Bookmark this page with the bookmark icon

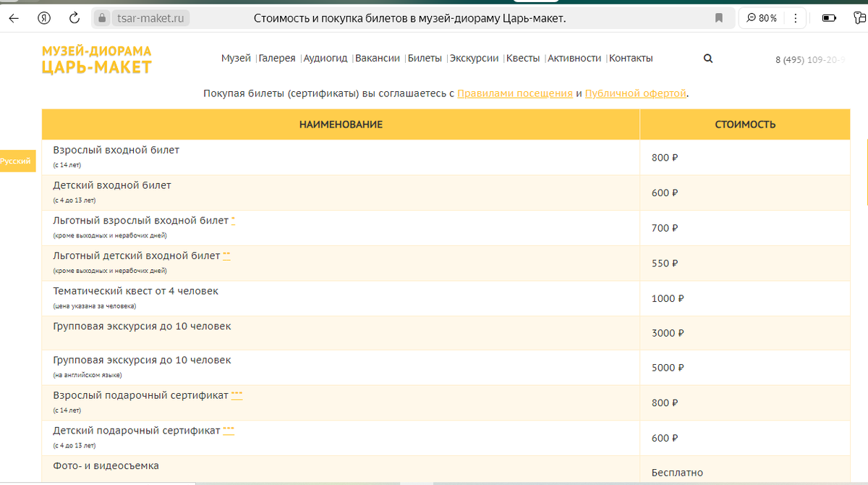click(x=719, y=18)
